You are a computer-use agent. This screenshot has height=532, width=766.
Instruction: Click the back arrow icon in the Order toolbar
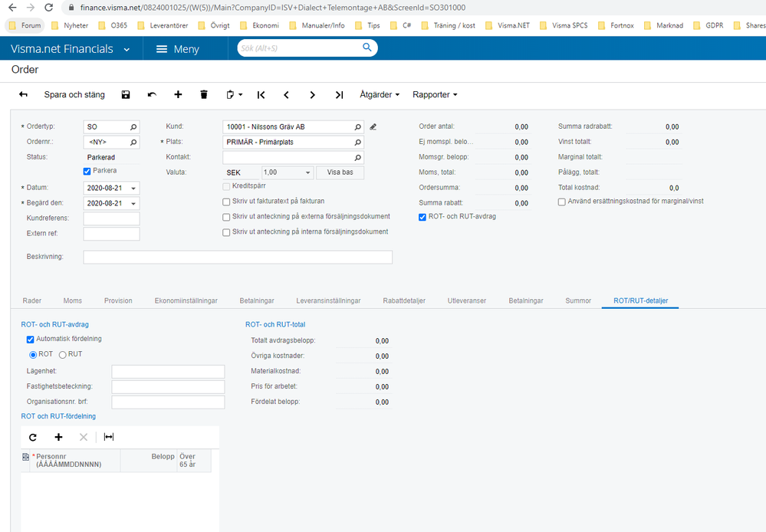tap(23, 95)
